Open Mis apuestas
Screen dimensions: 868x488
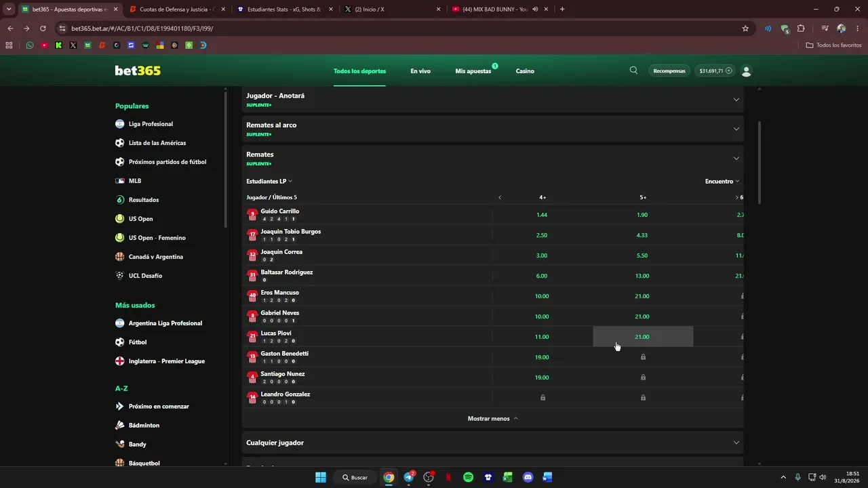click(x=473, y=71)
